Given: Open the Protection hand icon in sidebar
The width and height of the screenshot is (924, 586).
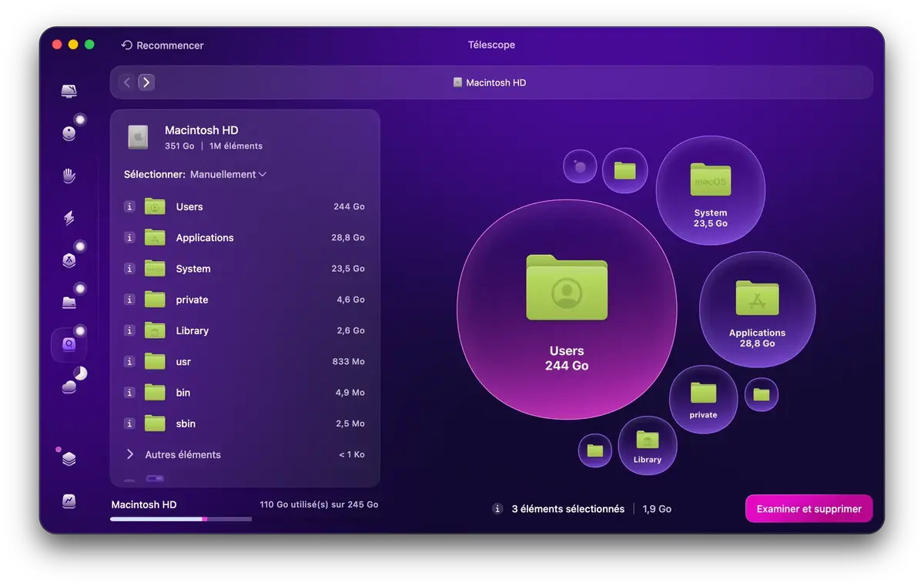Looking at the screenshot, I should [x=69, y=176].
